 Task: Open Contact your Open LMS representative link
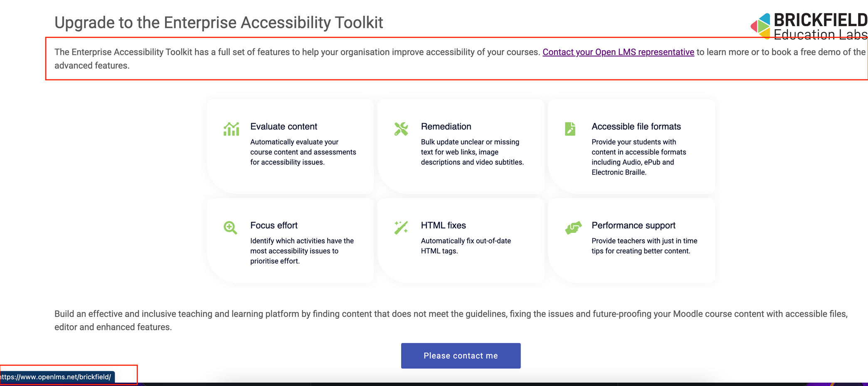click(618, 52)
